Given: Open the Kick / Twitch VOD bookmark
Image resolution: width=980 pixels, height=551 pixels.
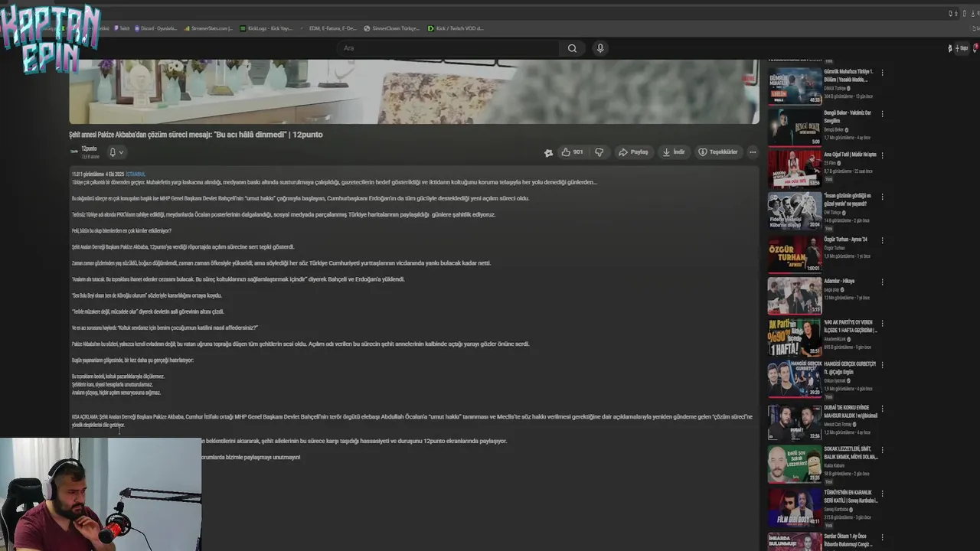Looking at the screenshot, I should (456, 28).
